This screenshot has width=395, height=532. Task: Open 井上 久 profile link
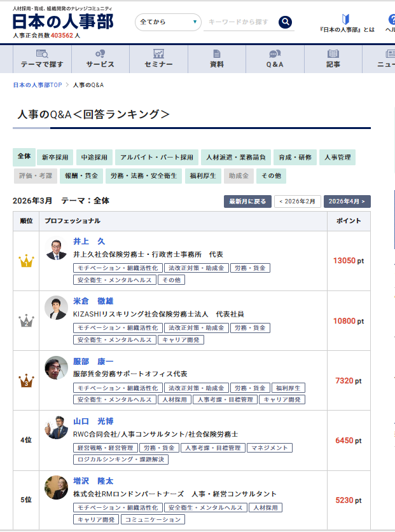[x=88, y=242]
